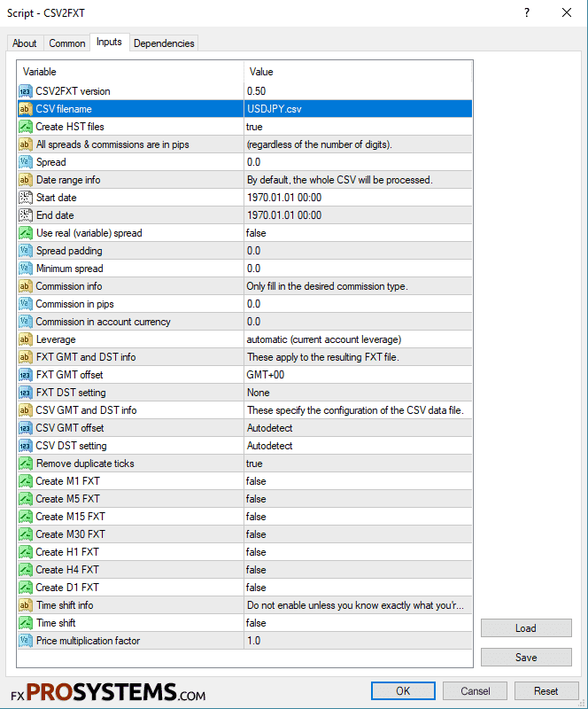Click the icon beside Commission info

click(26, 286)
